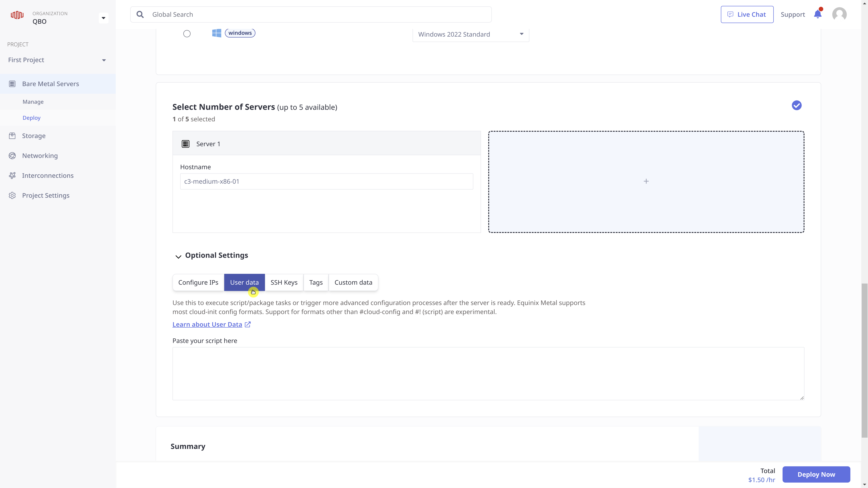The width and height of the screenshot is (868, 488).
Task: Switch to the SSH Keys tab
Action: (284, 283)
